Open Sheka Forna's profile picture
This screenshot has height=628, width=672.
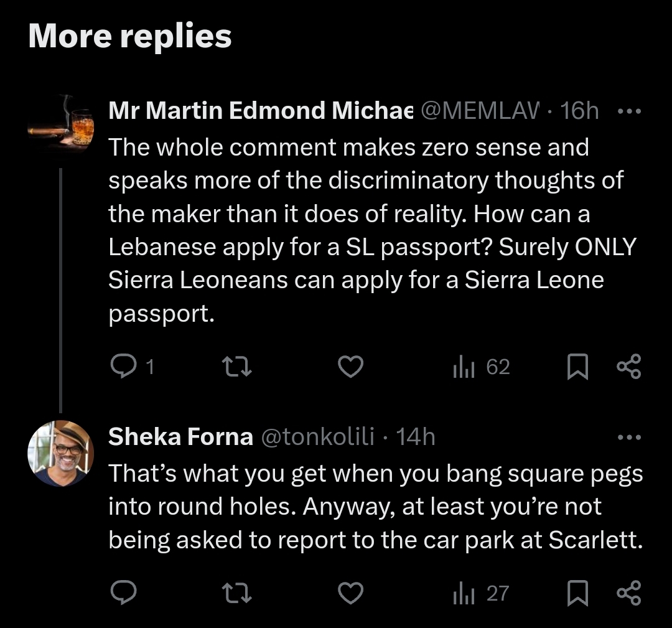[60, 453]
